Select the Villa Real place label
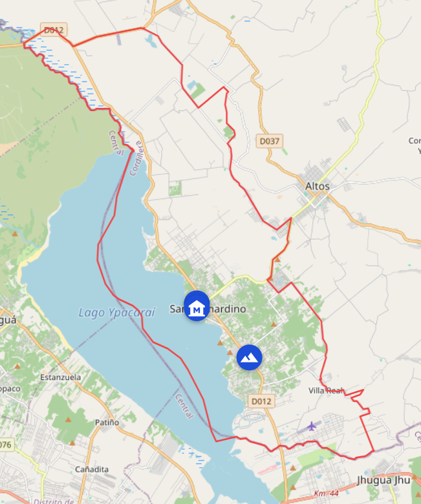 326,390
